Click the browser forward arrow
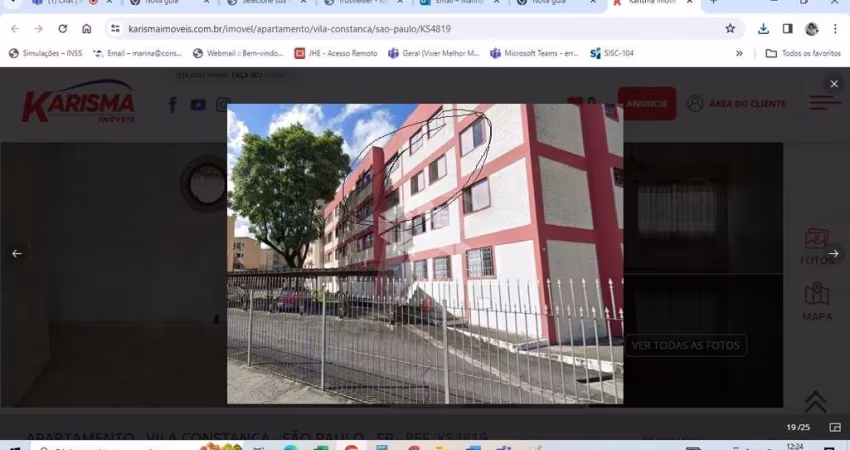The image size is (850, 450). (38, 29)
